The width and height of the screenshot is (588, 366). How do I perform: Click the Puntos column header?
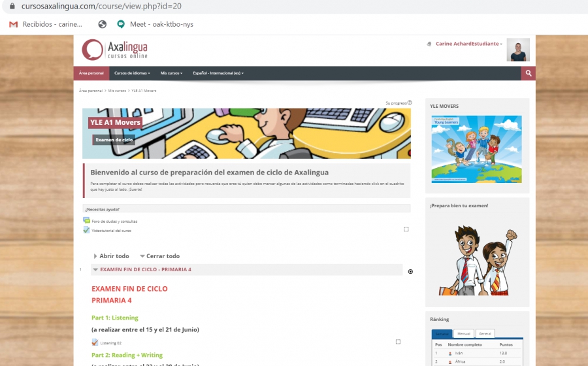click(506, 344)
